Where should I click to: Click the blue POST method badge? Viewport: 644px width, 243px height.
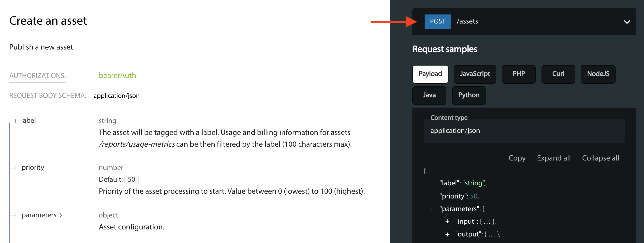437,21
